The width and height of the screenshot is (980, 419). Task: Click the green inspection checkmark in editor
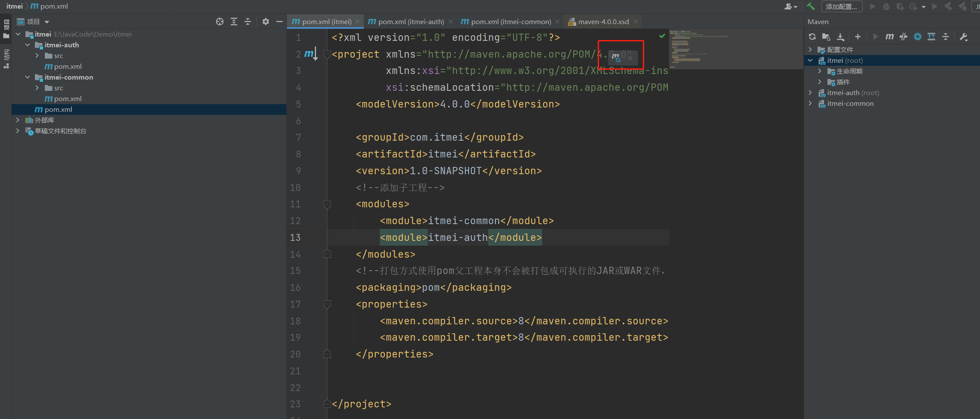coord(662,36)
